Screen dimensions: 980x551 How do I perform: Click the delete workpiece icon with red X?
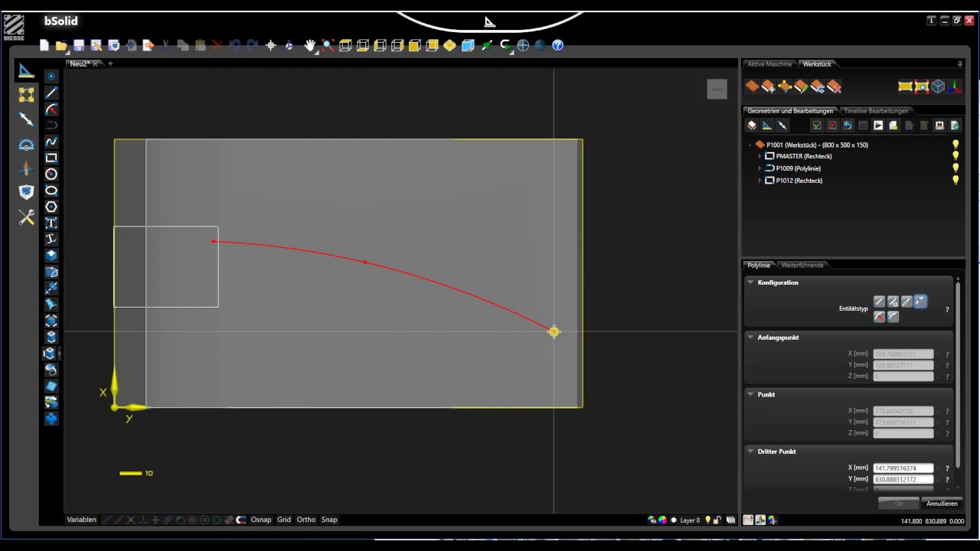coord(835,86)
